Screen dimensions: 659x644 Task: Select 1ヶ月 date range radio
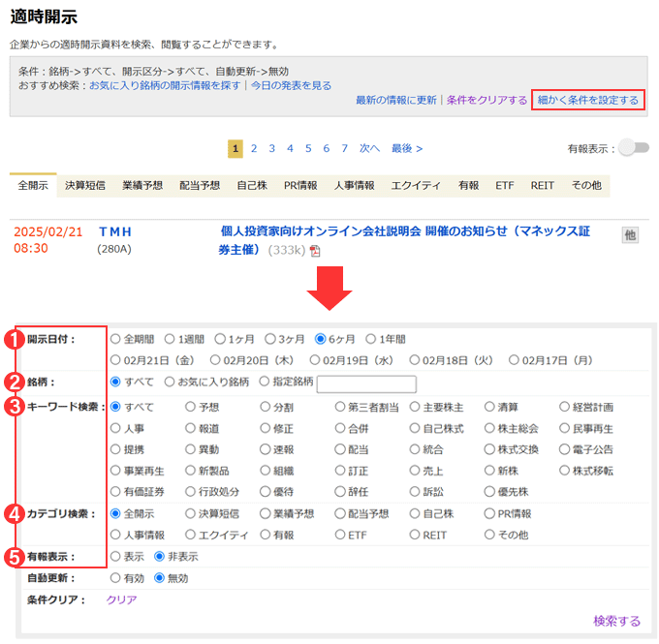220,339
